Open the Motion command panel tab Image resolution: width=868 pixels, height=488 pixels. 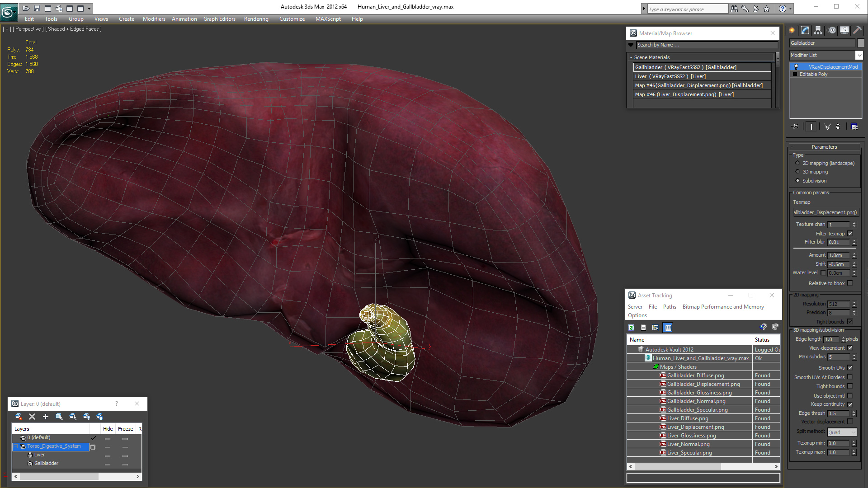[x=832, y=30]
